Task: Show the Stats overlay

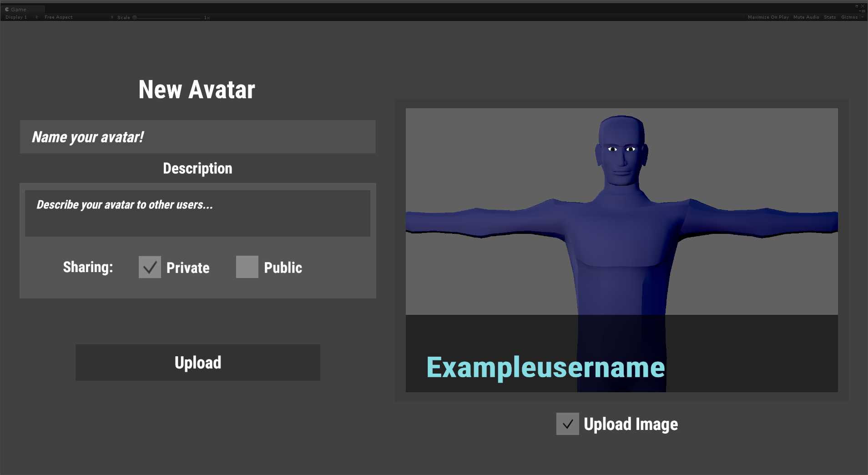Action: 829,17
